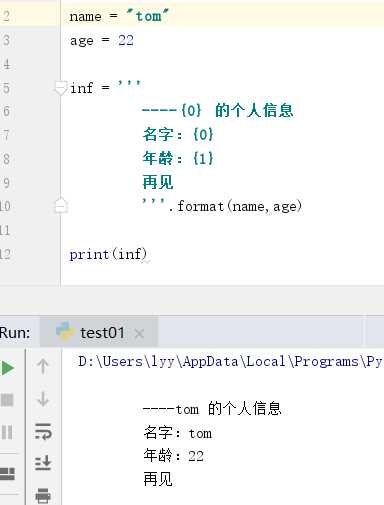Click the 再见 console output line

point(158,479)
